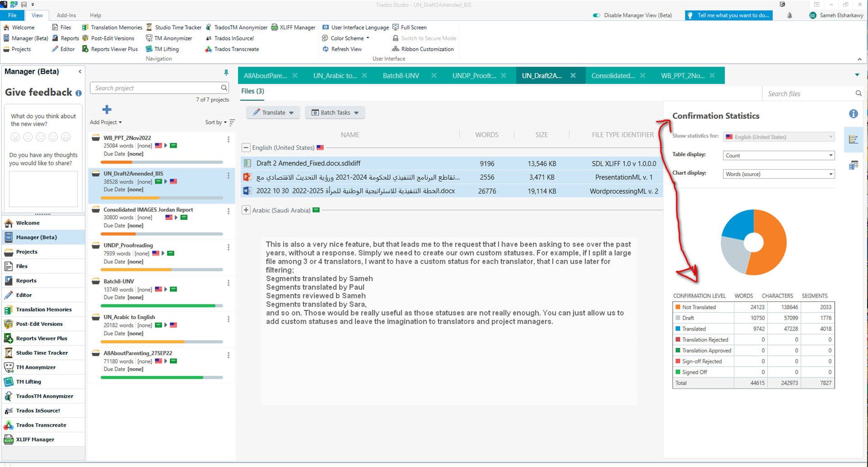Viewport: 868px width, 467px height.
Task: Open Translation Memories from the ribbon
Action: coord(112,27)
